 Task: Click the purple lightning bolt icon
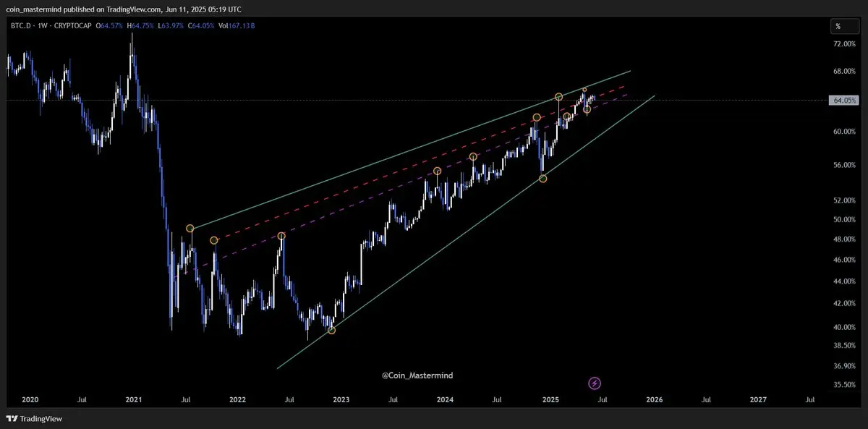pyautogui.click(x=595, y=383)
